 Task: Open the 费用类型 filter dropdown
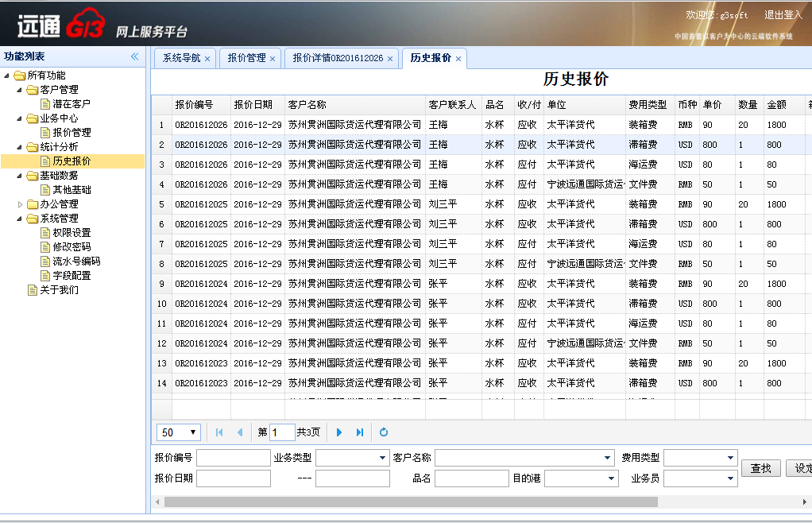[730, 458]
